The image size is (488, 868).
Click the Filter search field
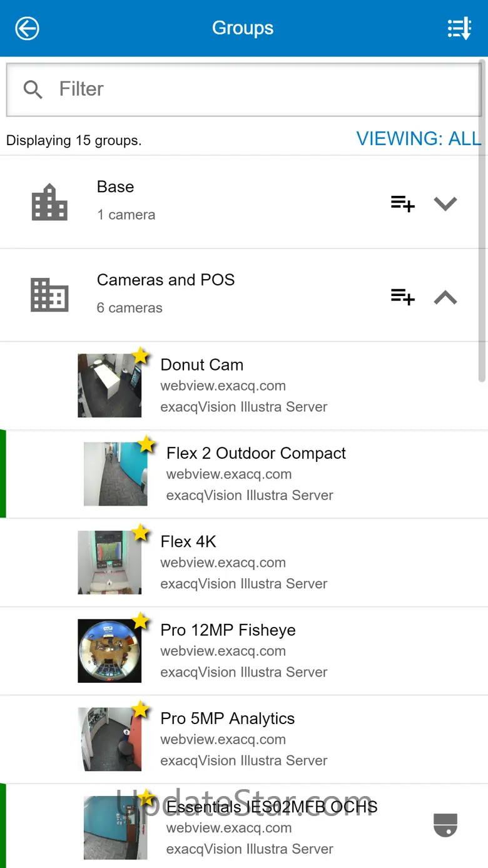[263, 89]
